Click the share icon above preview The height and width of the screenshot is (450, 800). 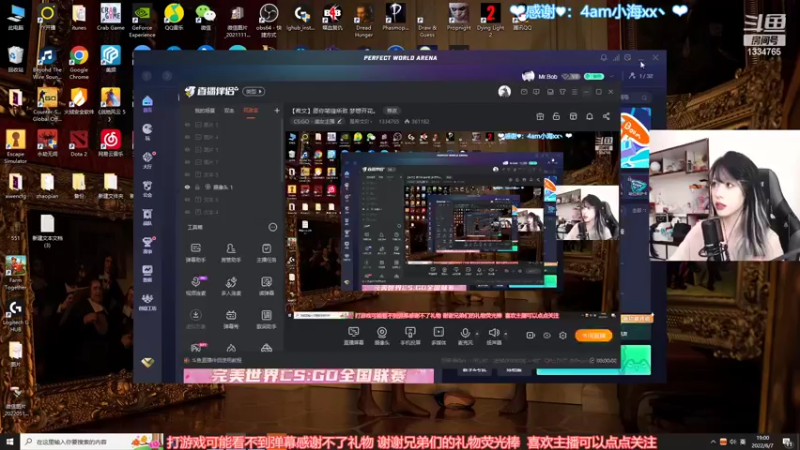606,116
